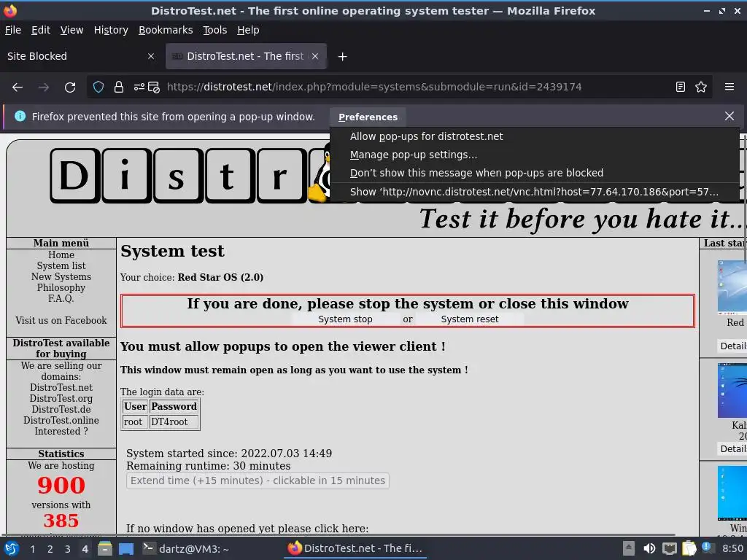Show the blocked novnc.distrotest.net pop-up
Screen dimensions: 747x560
point(535,192)
